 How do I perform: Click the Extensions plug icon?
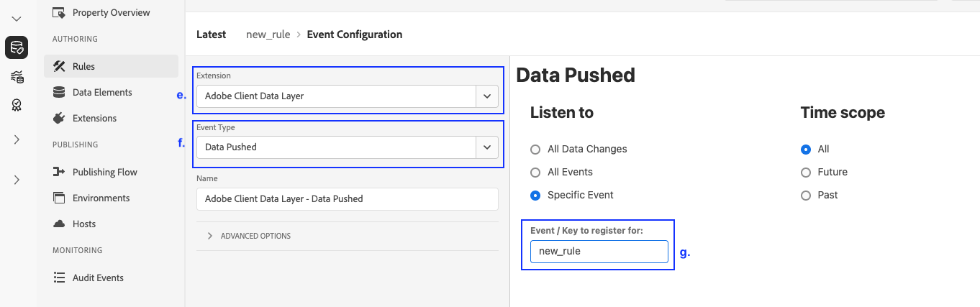(x=59, y=118)
